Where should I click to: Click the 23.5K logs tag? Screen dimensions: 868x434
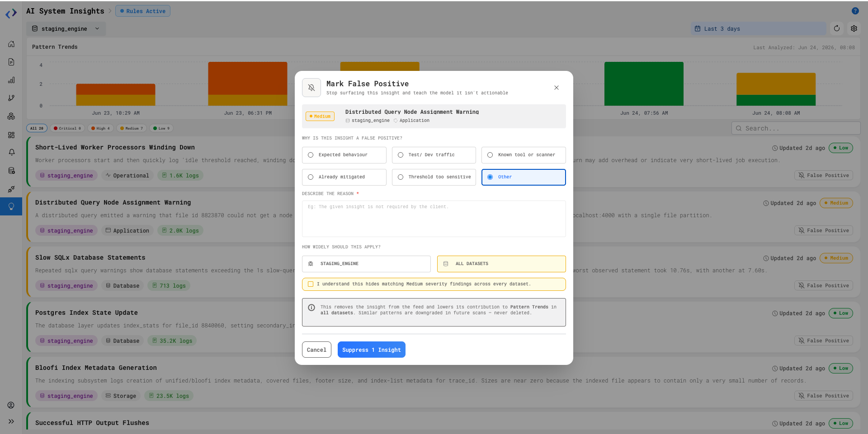pos(169,396)
